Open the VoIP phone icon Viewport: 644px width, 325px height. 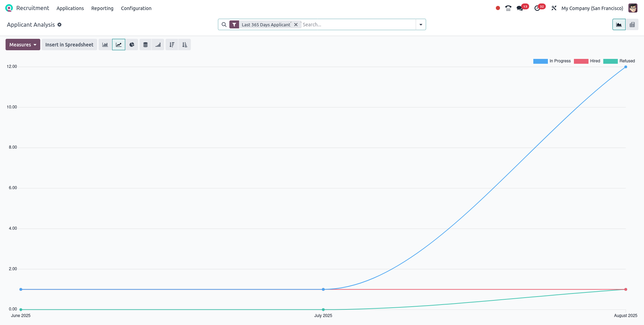tap(508, 8)
